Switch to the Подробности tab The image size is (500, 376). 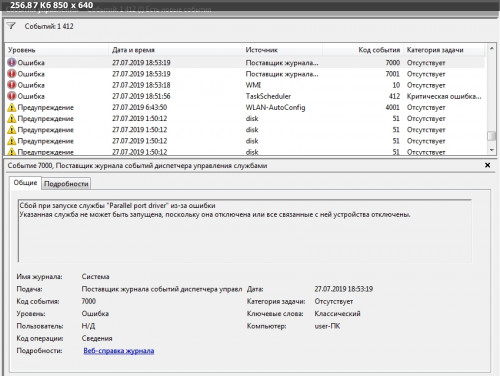pos(66,184)
